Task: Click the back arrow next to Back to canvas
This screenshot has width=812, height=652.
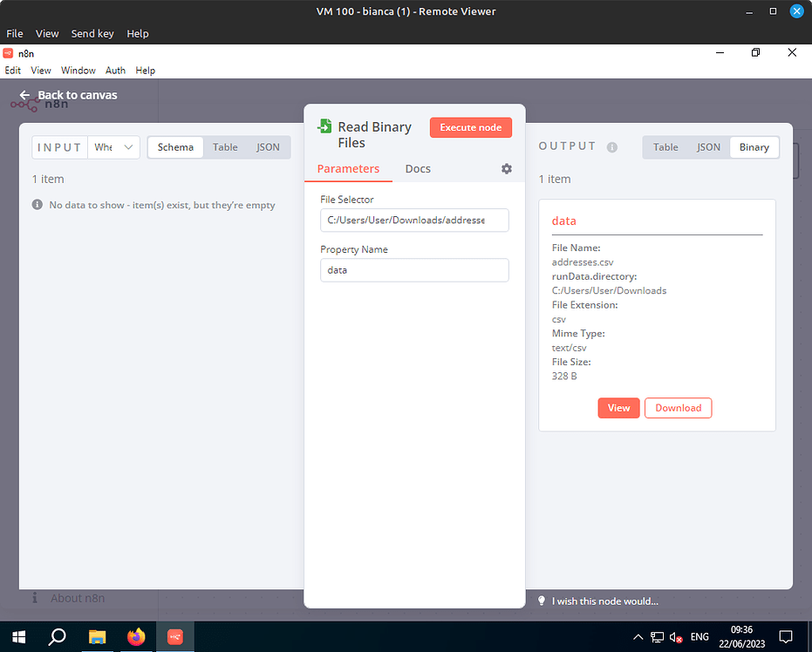Action: (23, 95)
